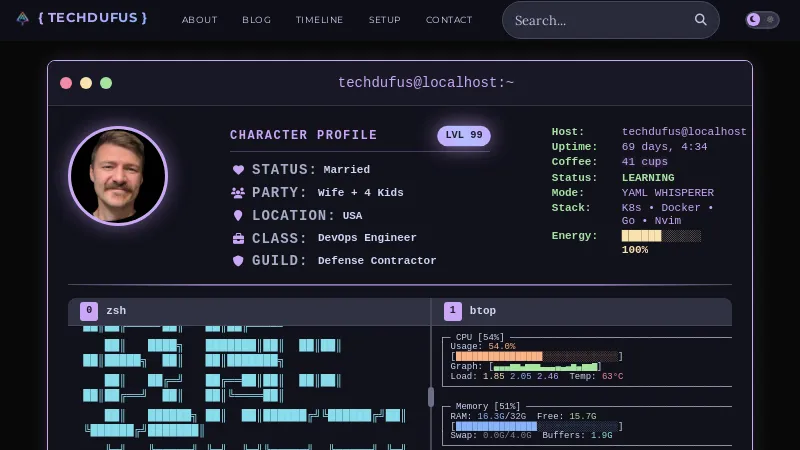800x450 pixels.
Task: Click the Energy progress bar
Action: (x=661, y=236)
